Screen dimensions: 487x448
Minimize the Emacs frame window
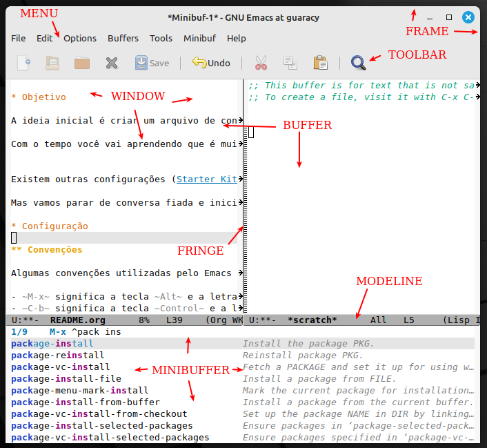point(430,18)
